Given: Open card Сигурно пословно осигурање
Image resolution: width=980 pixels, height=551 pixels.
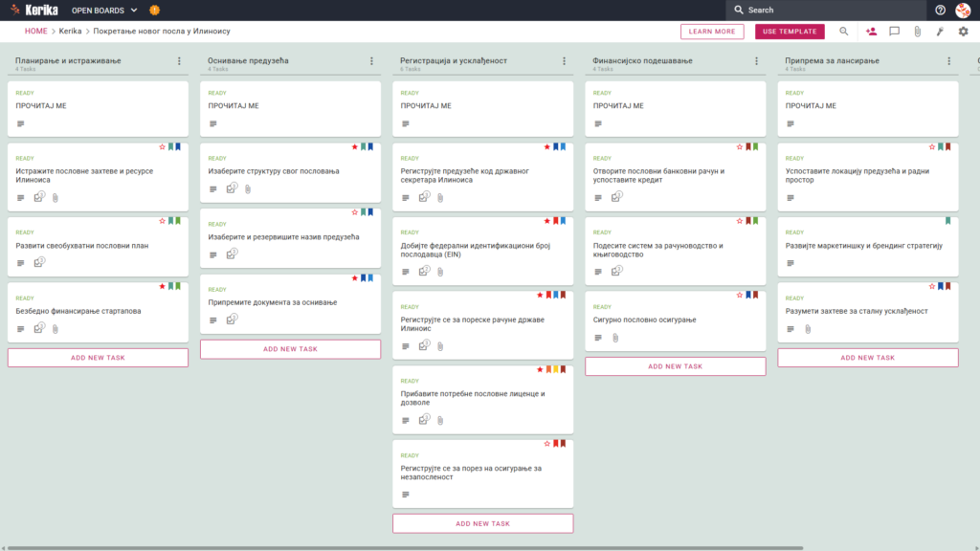Looking at the screenshot, I should (x=676, y=321).
